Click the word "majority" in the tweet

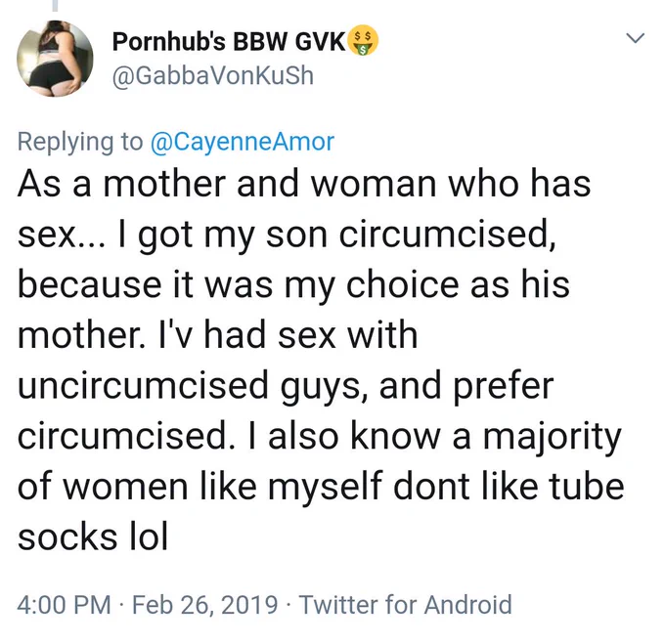click(553, 438)
